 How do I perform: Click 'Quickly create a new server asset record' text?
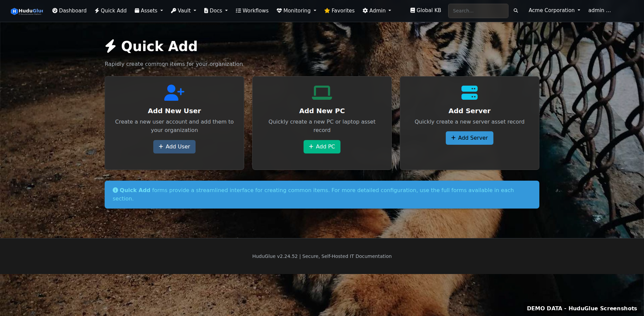click(470, 122)
